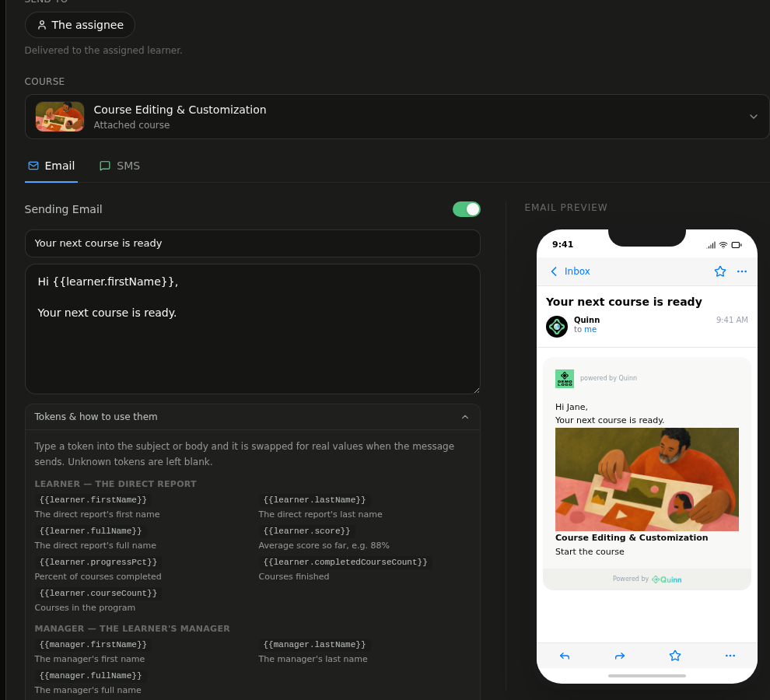Click the back chevron beside Inbox
The image size is (770, 700).
tap(554, 271)
